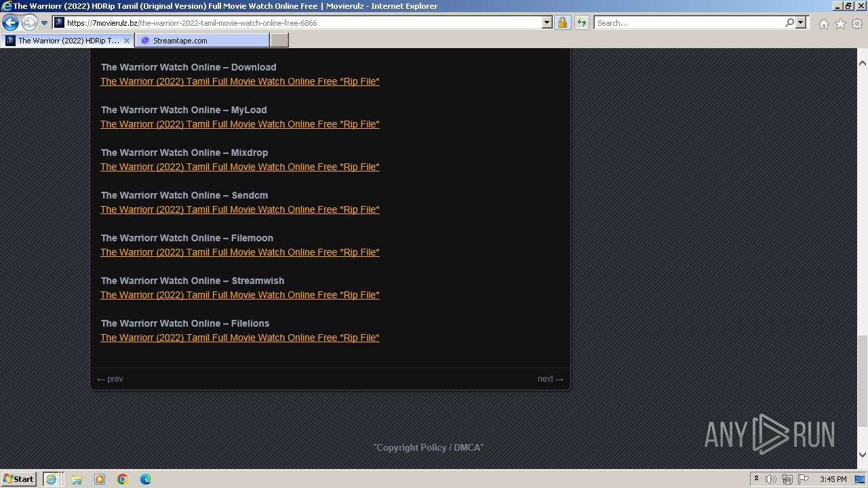
Task: Open the rip file link under Streamwish
Action: [x=240, y=295]
